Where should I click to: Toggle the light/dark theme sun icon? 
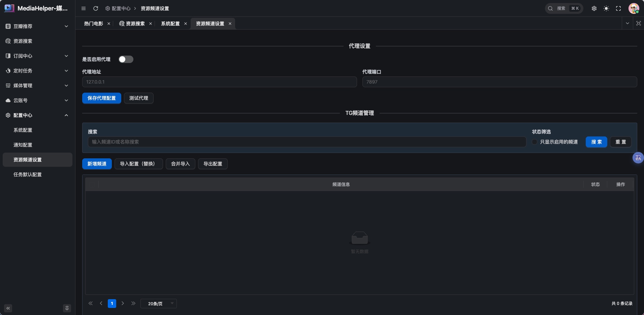coord(606,8)
